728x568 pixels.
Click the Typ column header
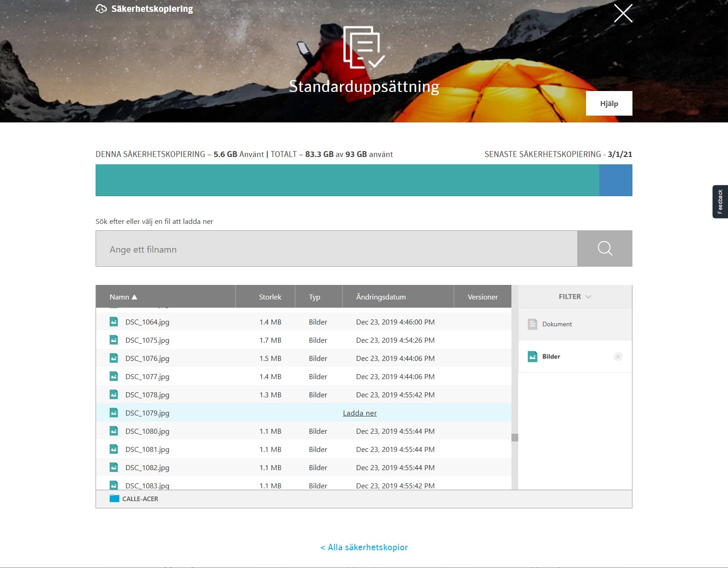(x=314, y=297)
